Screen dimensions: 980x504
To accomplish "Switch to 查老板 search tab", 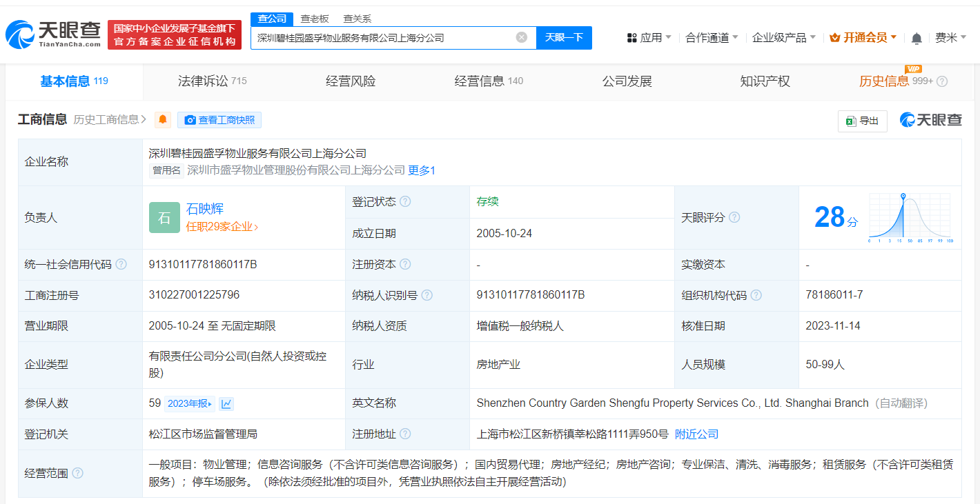I will pyautogui.click(x=315, y=19).
